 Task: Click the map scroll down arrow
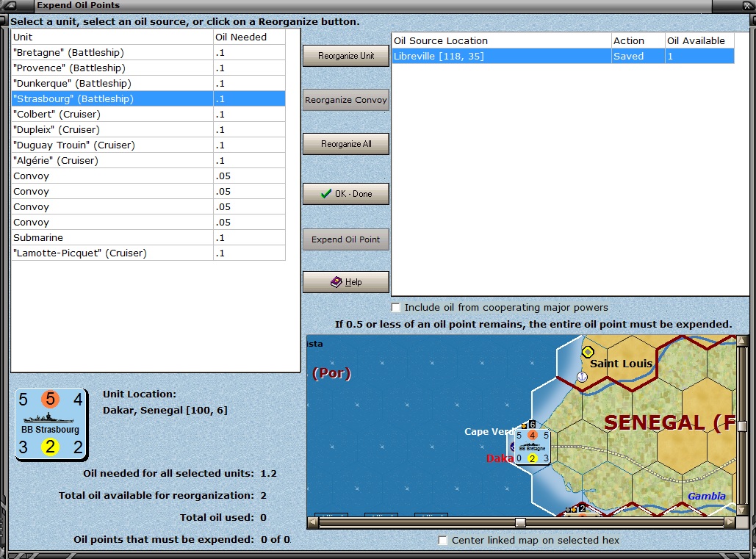point(742,510)
